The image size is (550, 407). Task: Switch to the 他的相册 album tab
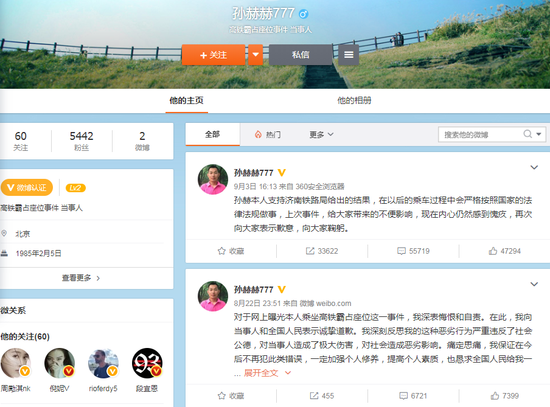[354, 101]
